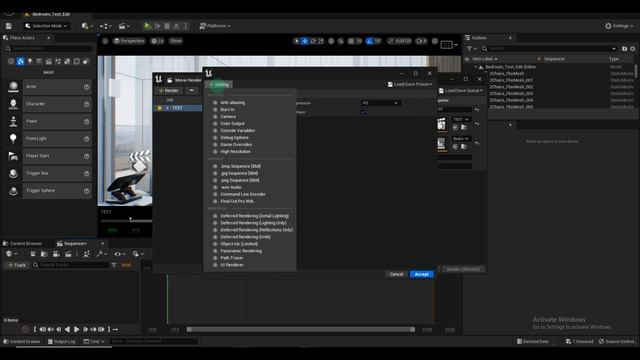This screenshot has height=360, width=640.
Task: Open Selection Mode dropdown
Action: point(46,26)
